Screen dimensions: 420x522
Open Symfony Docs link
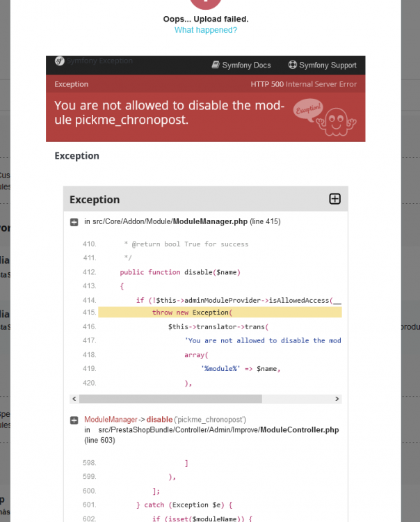tap(241, 65)
